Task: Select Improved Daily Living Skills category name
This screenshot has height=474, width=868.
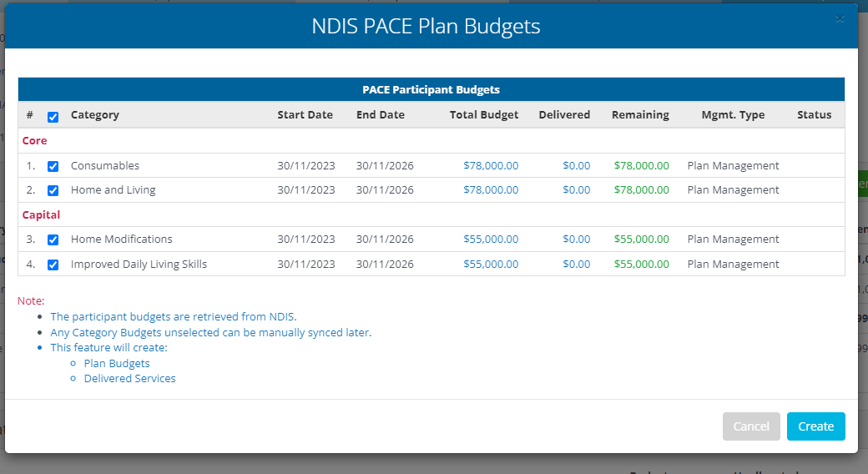Action: (139, 265)
